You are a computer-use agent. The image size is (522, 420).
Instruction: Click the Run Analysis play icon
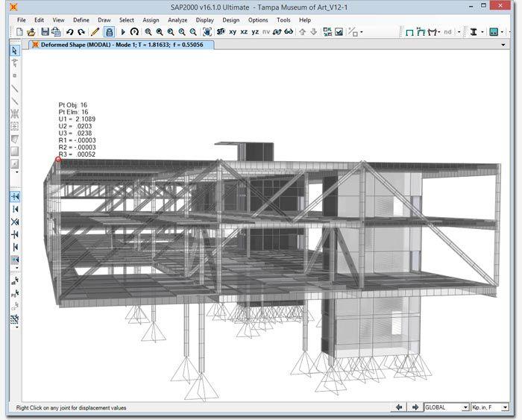tap(123, 32)
